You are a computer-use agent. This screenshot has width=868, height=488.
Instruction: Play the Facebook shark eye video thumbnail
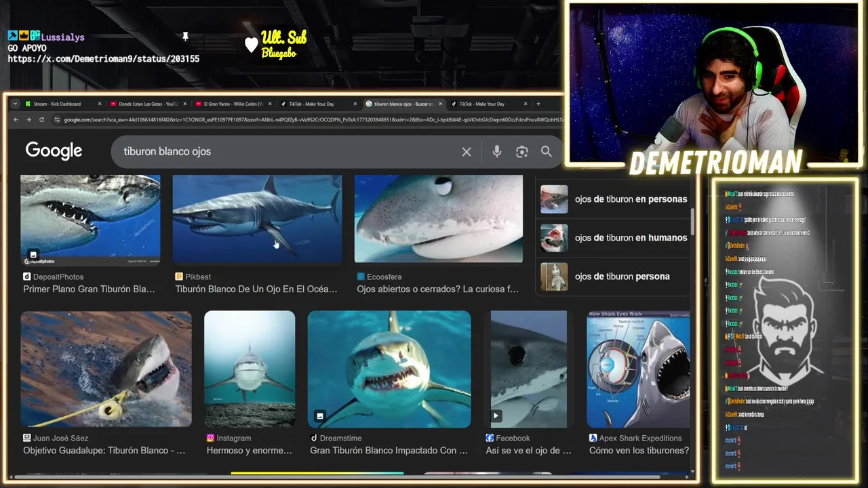point(529,369)
